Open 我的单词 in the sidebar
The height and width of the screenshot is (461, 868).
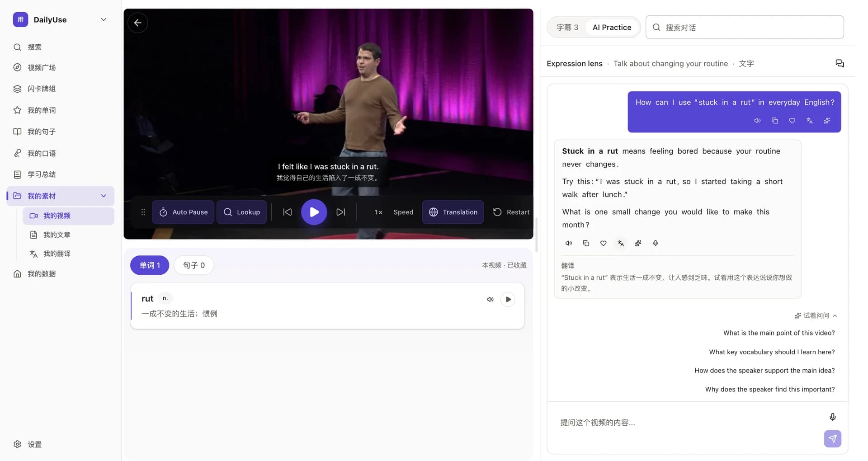coord(60,110)
